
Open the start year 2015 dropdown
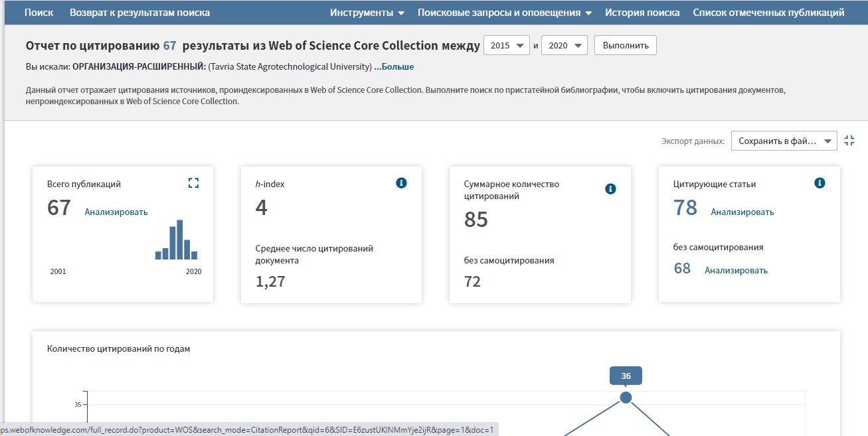pyautogui.click(x=507, y=45)
